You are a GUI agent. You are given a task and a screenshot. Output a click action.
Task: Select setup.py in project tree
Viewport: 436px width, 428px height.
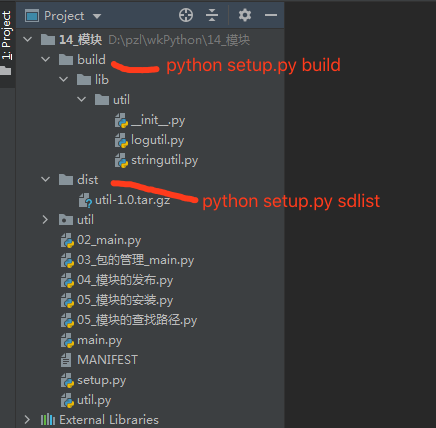101,380
